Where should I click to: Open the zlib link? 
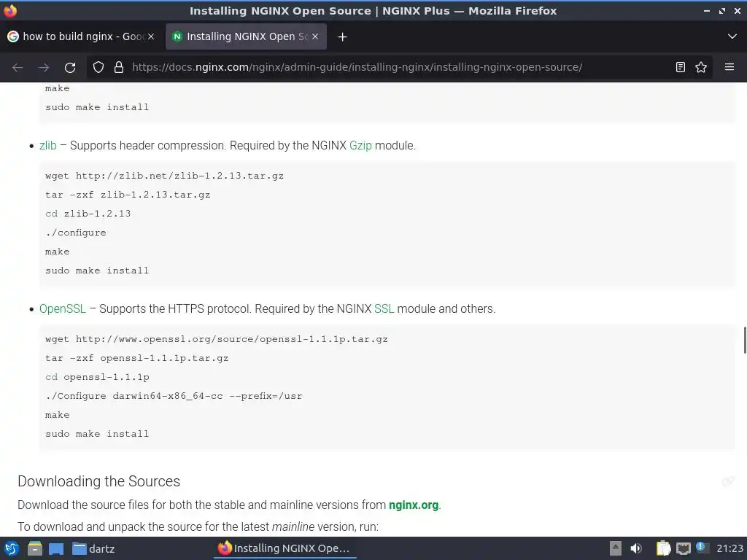(x=47, y=146)
